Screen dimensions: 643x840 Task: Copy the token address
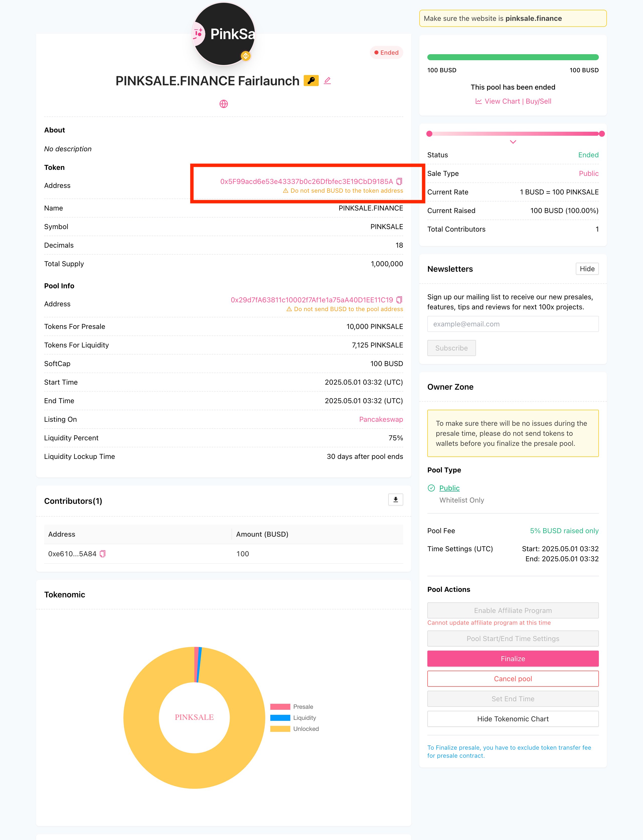[399, 181]
